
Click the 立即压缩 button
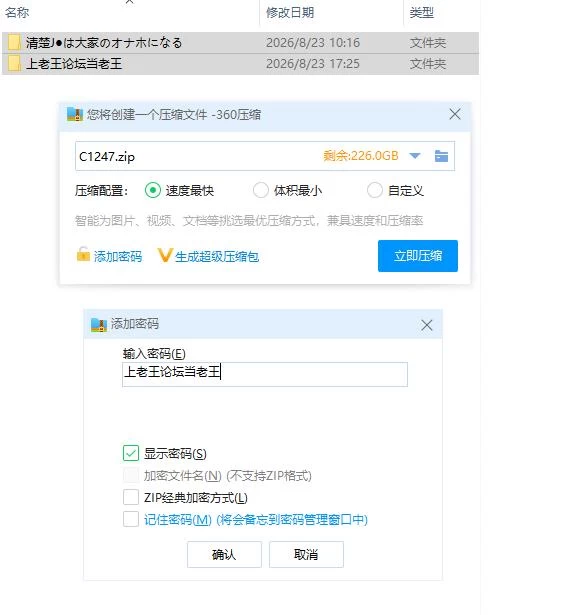pyautogui.click(x=418, y=256)
